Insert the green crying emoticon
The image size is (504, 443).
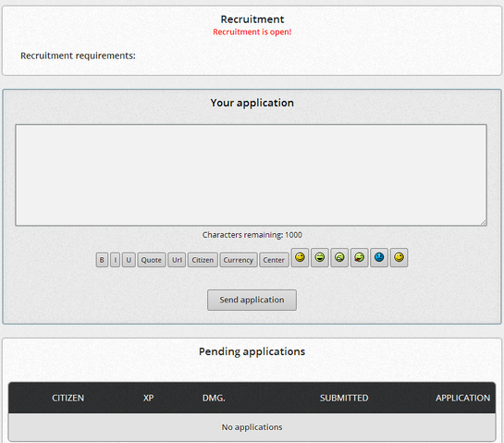click(x=339, y=257)
